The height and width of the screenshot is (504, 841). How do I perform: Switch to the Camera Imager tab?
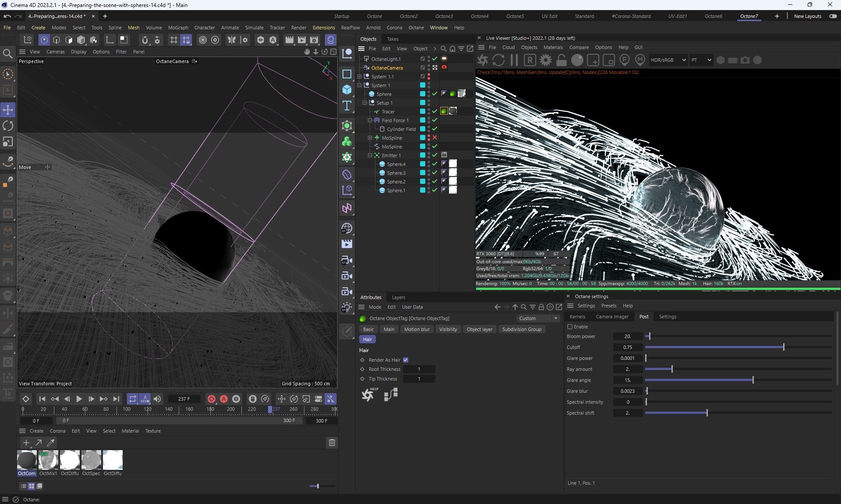[612, 317]
